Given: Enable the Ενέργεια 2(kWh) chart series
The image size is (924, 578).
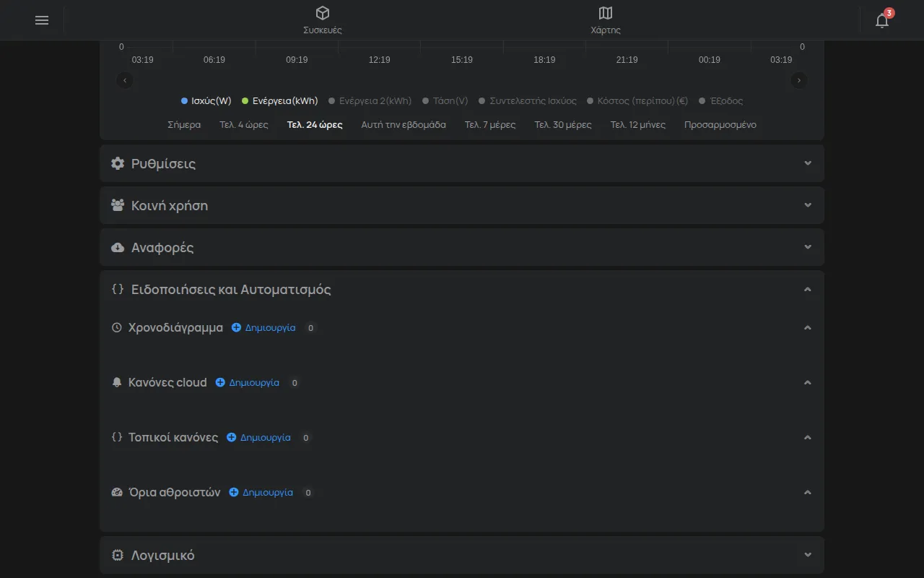Looking at the screenshot, I should (x=370, y=100).
